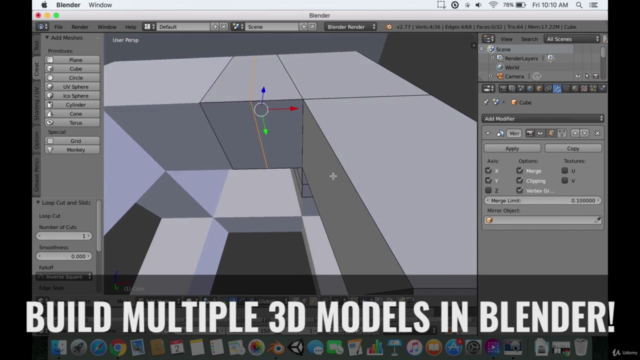Open the Particles properties tab icon
The height and width of the screenshot is (360, 640).
593,89
